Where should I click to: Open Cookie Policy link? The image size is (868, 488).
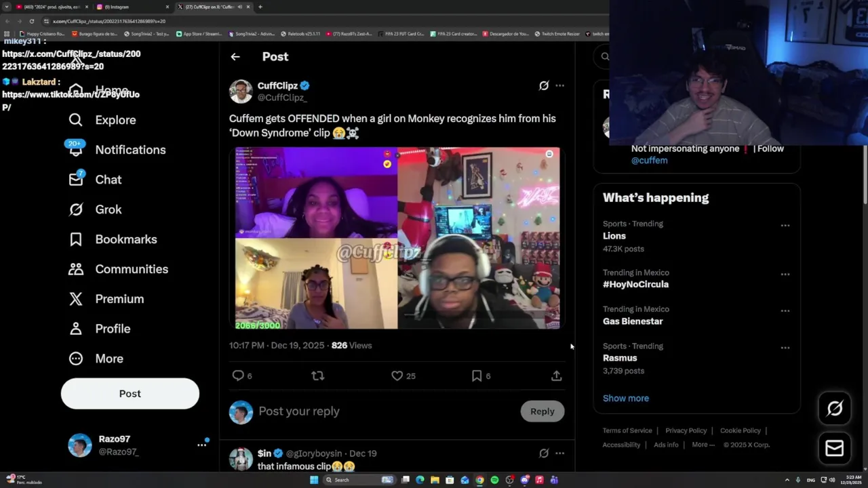coord(740,431)
